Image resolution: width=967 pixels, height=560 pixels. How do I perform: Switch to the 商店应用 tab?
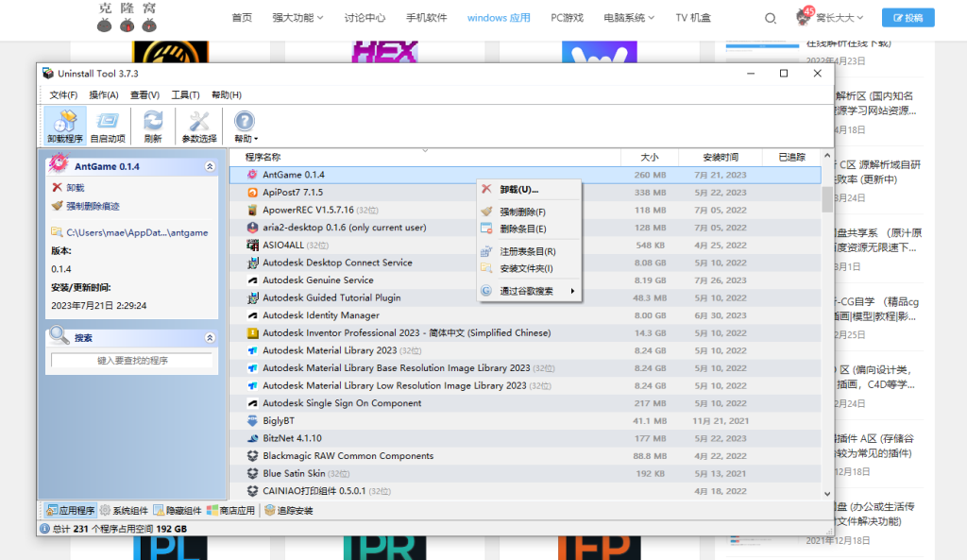click(230, 510)
